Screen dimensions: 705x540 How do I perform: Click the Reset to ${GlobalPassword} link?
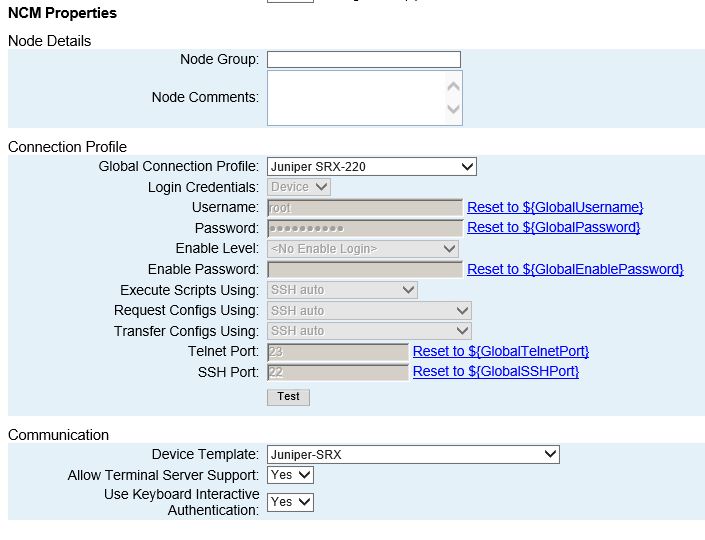tap(553, 228)
